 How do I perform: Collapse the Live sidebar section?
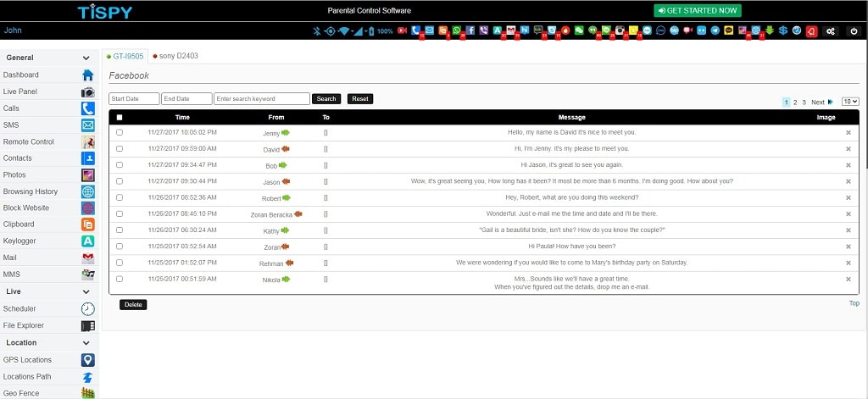pos(86,291)
